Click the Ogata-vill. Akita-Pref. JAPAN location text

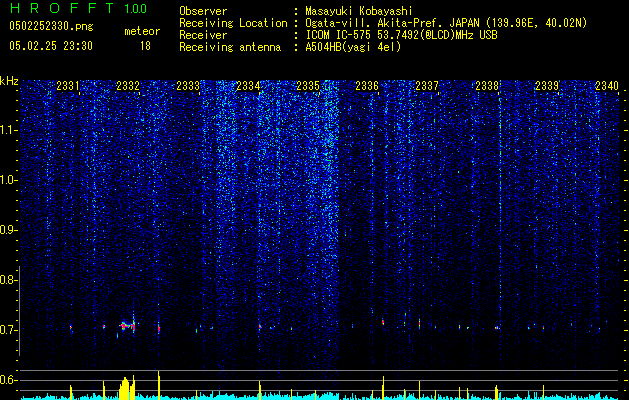tap(446, 23)
